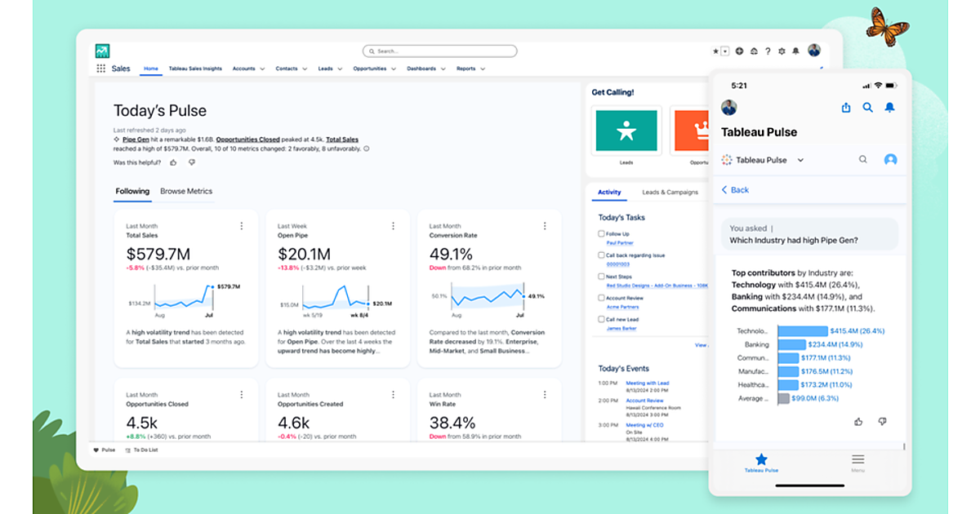Open the Pipe Gen link in the summary
The image size is (980, 514).
point(134,140)
